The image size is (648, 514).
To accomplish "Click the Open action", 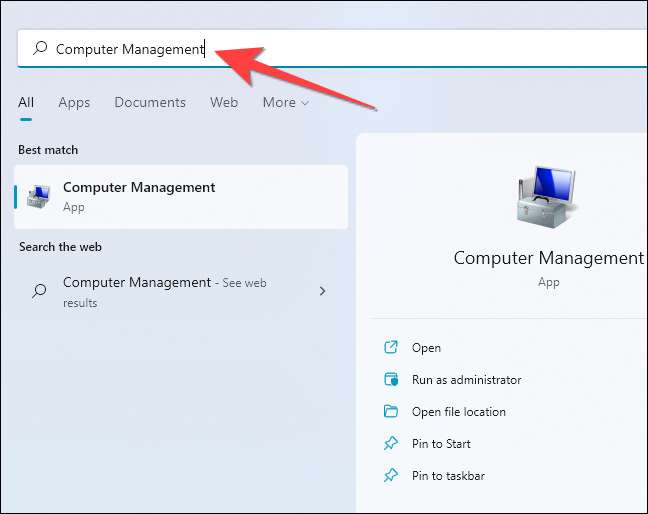I will pos(426,348).
